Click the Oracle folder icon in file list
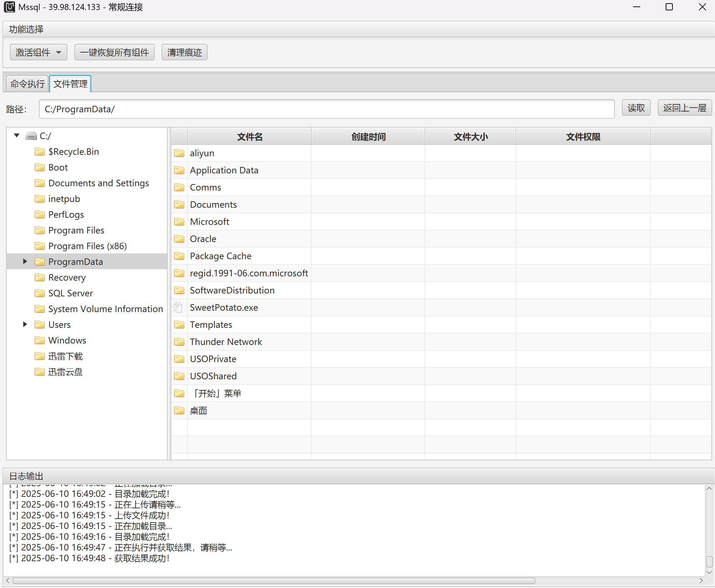 tap(179, 239)
